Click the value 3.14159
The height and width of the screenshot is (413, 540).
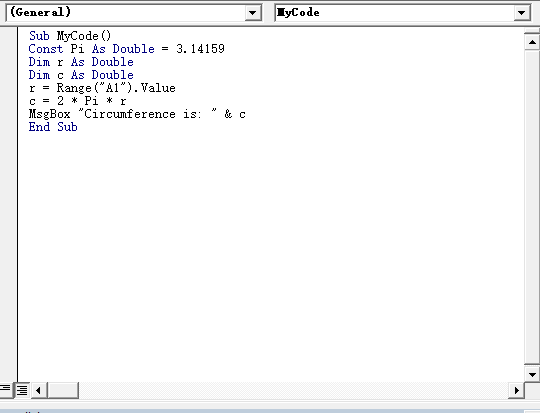point(200,49)
